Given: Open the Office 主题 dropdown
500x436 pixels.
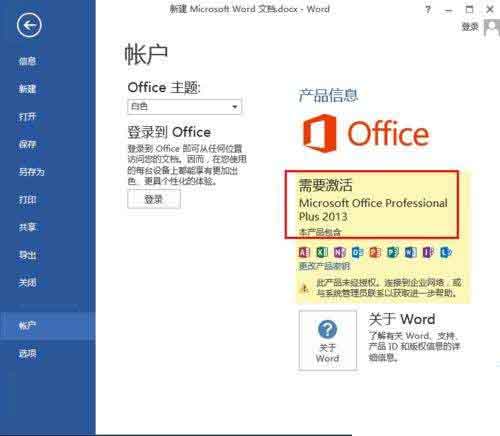Looking at the screenshot, I should click(184, 107).
